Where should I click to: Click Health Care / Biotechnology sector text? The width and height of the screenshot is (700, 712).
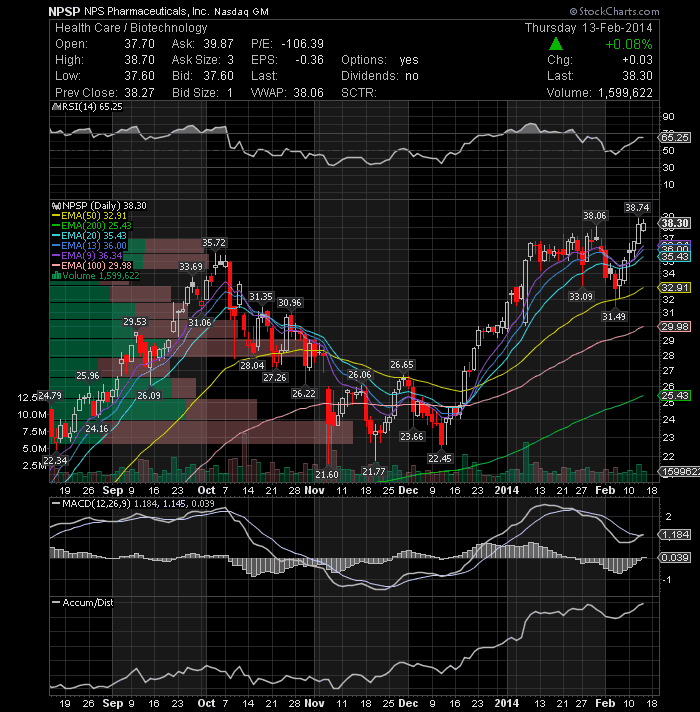pos(131,28)
